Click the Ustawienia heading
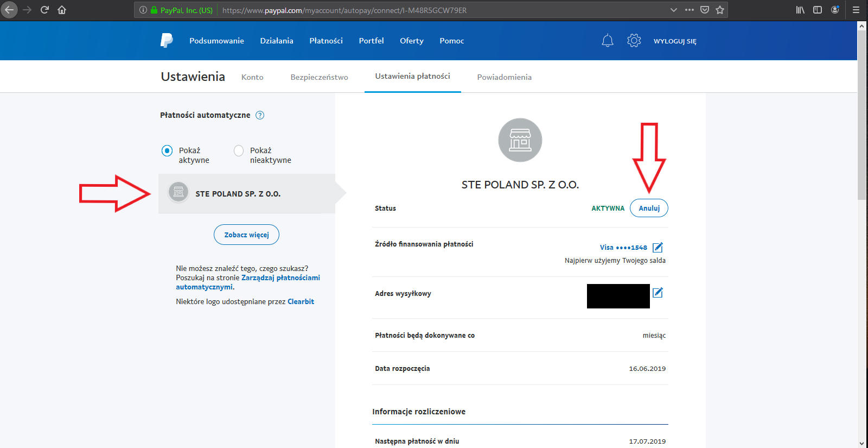868x448 pixels. [x=193, y=77]
